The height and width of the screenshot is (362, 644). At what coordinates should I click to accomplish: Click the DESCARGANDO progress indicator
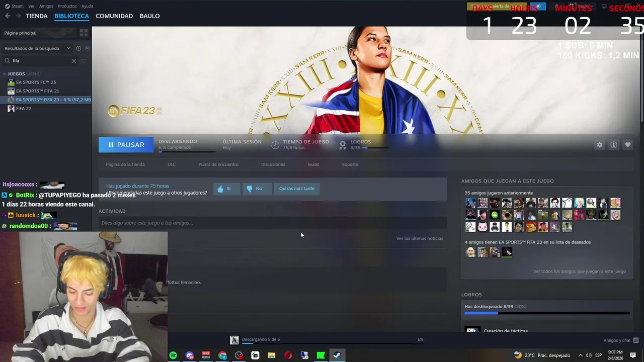(x=187, y=145)
